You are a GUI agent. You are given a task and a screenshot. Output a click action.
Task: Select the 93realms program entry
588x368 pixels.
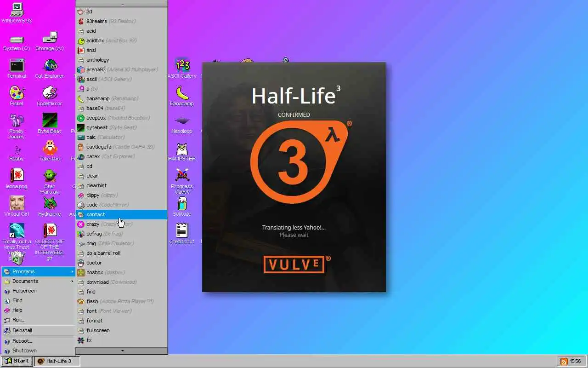tap(122, 21)
